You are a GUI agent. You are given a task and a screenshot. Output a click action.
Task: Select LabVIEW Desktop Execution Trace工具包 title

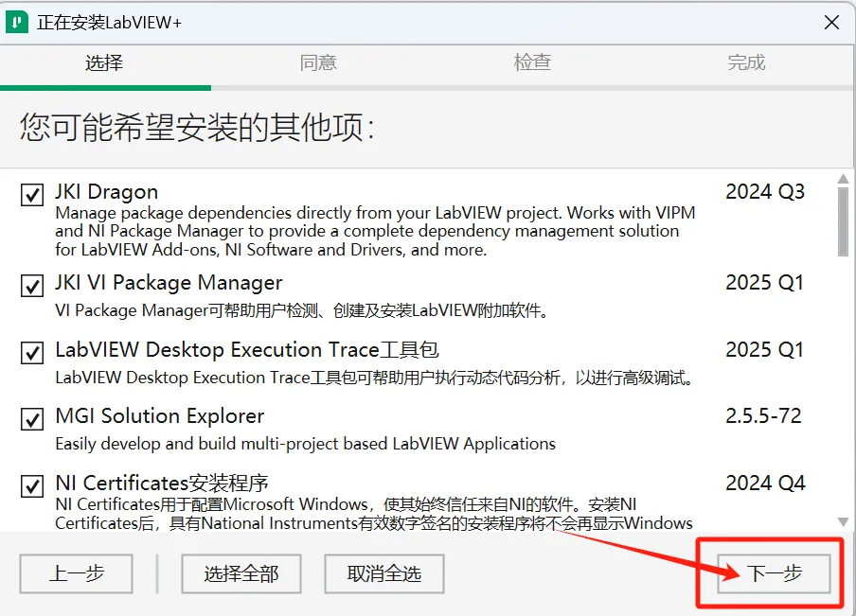click(247, 350)
